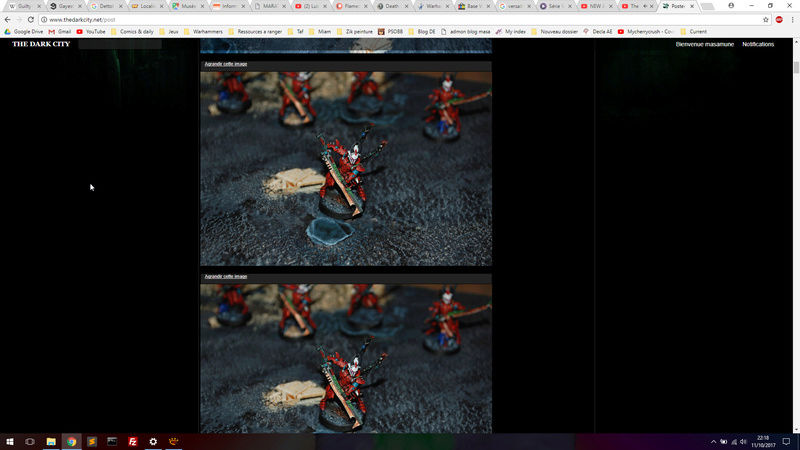The image size is (800, 450).
Task: Open the clock and date in taskbar
Action: click(763, 441)
